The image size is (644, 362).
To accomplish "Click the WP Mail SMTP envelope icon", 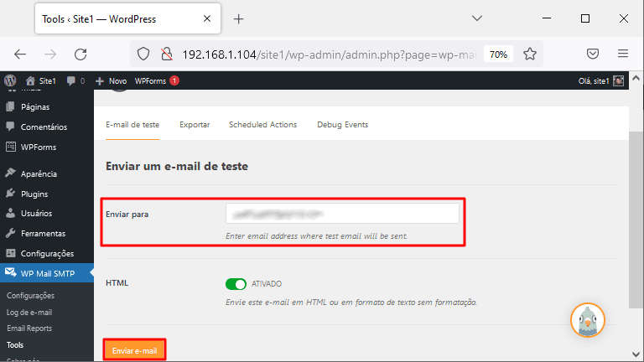I will pos(11,272).
